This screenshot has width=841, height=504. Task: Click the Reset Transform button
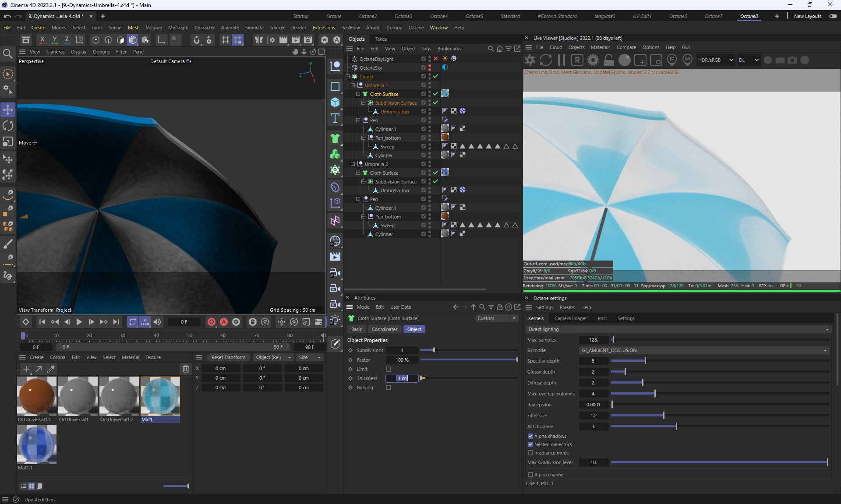tap(228, 357)
